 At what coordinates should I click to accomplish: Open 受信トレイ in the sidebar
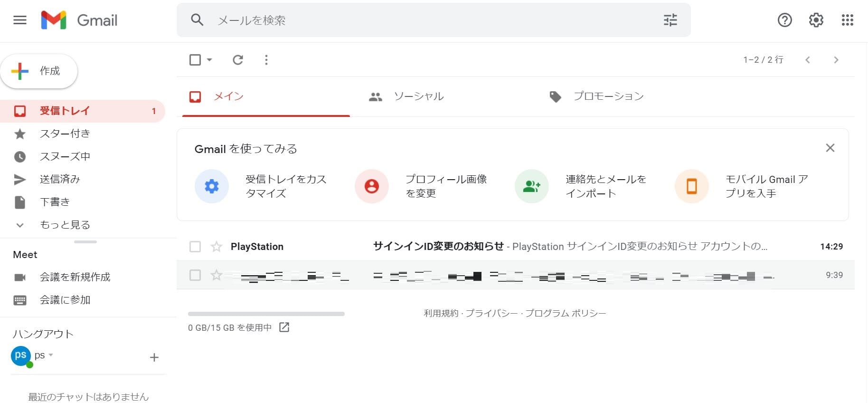(x=83, y=111)
